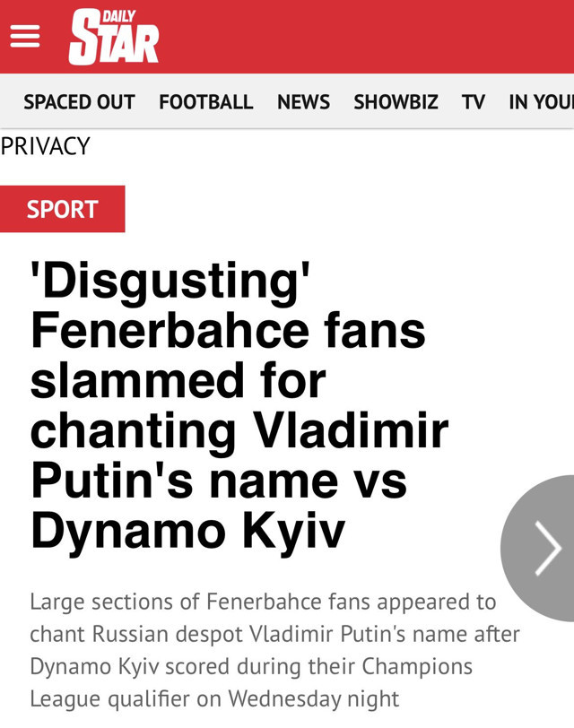Image resolution: width=574 pixels, height=728 pixels.
Task: Open the SPACED OUT section
Action: [78, 102]
